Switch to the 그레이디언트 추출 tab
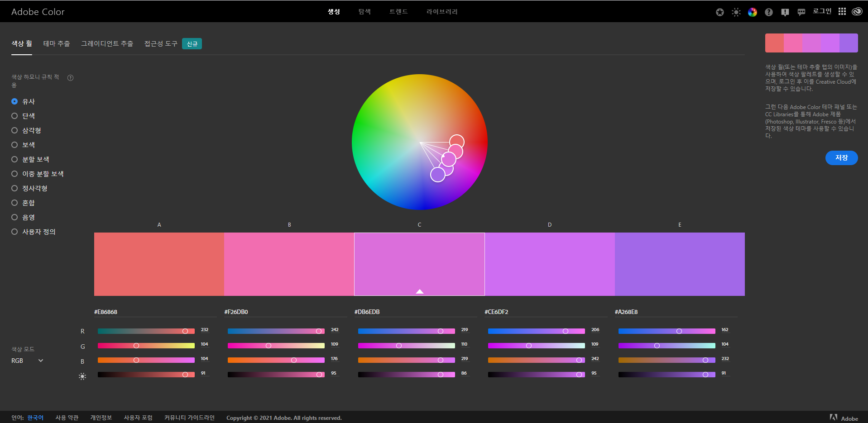Viewport: 868px width, 423px height. coord(107,43)
